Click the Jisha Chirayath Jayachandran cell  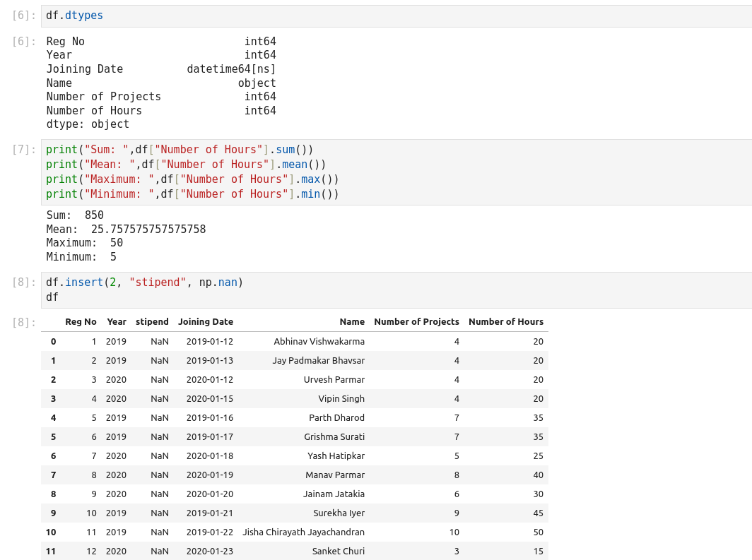coord(303,532)
